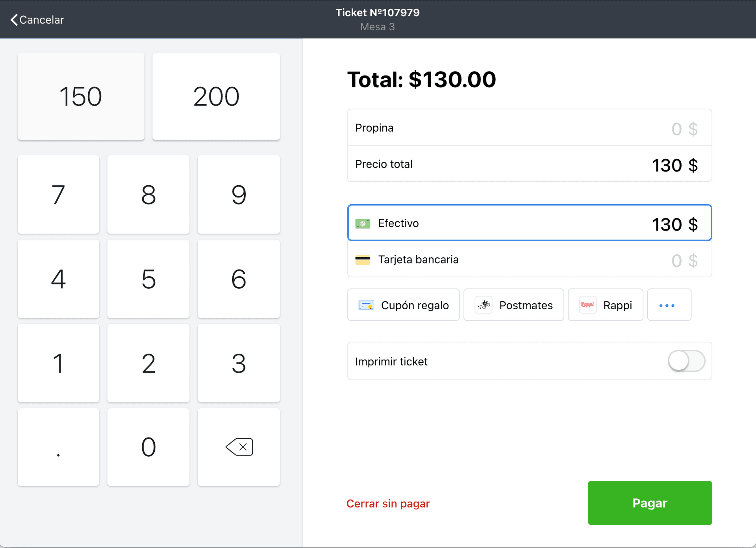This screenshot has width=756, height=548.
Task: Choose Cupón regalo payment method
Action: pyautogui.click(x=404, y=305)
